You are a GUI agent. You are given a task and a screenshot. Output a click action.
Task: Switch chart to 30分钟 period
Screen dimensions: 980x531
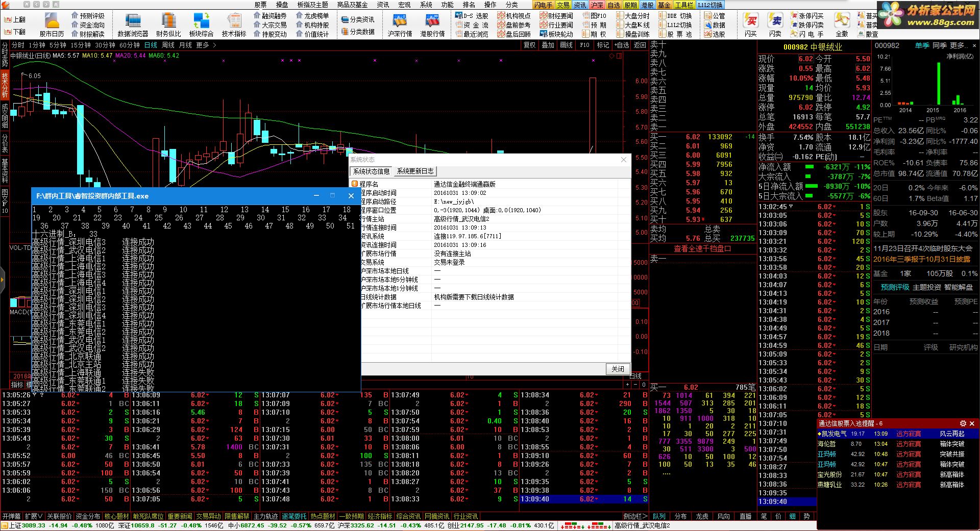[x=105, y=45]
